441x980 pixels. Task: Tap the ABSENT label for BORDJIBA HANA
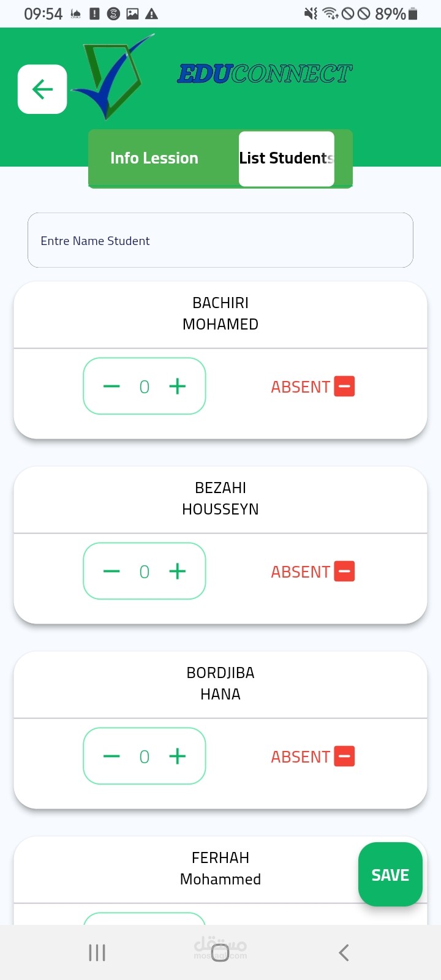300,757
